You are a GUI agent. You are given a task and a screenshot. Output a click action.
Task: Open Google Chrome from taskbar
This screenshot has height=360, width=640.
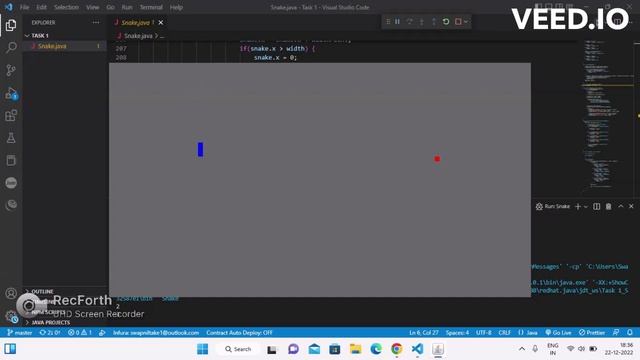pos(396,349)
